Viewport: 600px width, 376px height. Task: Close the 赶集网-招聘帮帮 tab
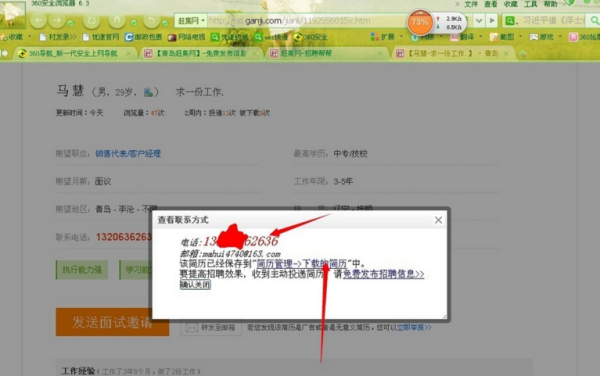click(x=380, y=54)
